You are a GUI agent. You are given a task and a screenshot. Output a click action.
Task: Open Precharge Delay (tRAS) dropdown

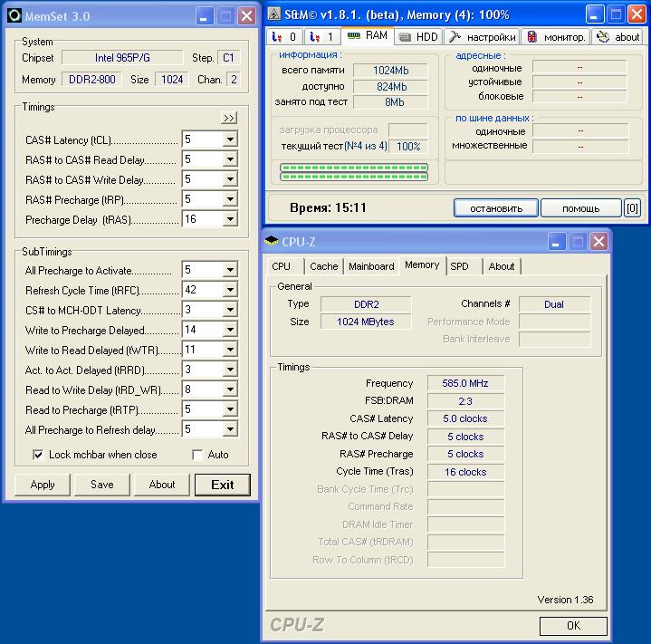tap(230, 219)
